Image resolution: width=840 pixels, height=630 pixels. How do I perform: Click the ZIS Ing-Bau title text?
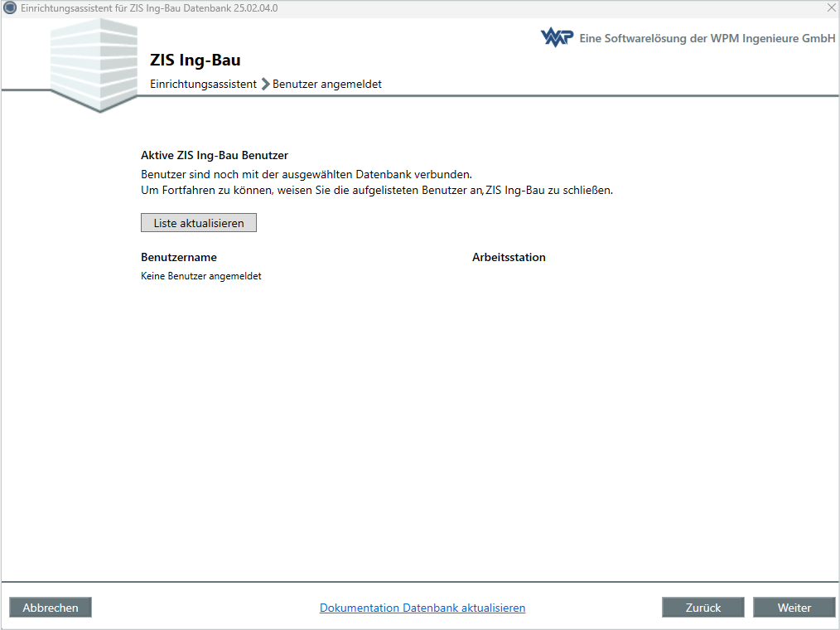point(195,60)
